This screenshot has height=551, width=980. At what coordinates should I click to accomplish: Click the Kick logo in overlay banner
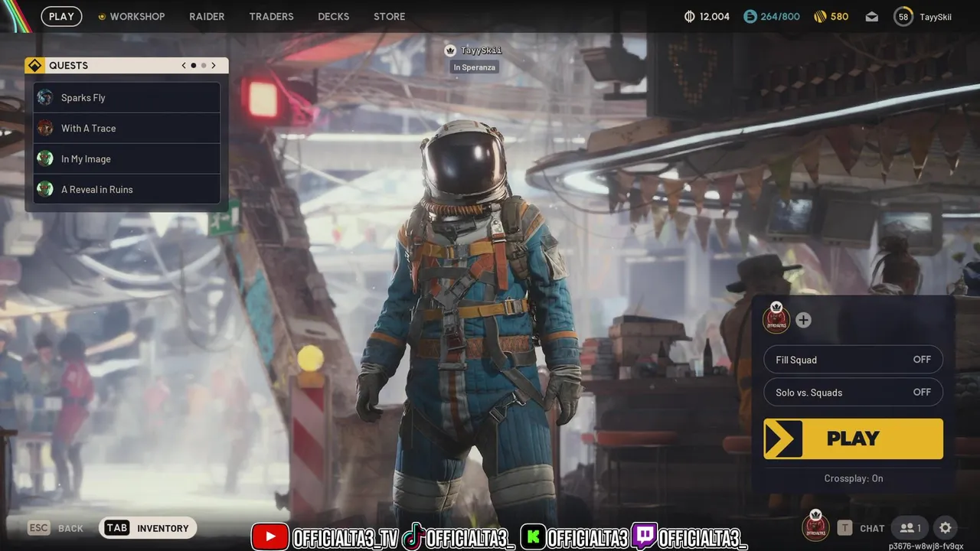click(x=533, y=537)
